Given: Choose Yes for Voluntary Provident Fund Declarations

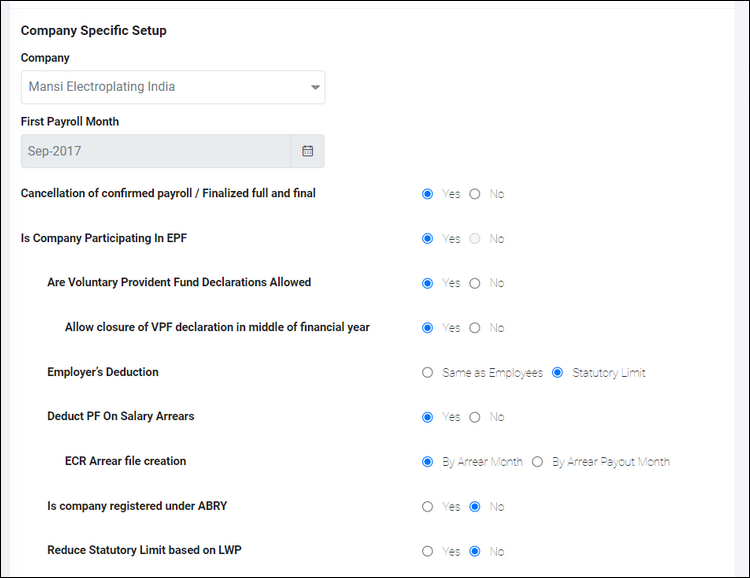Looking at the screenshot, I should pyautogui.click(x=428, y=283).
